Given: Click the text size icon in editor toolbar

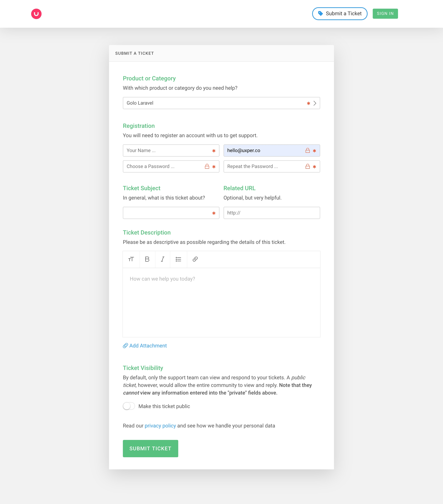Looking at the screenshot, I should coord(131,259).
